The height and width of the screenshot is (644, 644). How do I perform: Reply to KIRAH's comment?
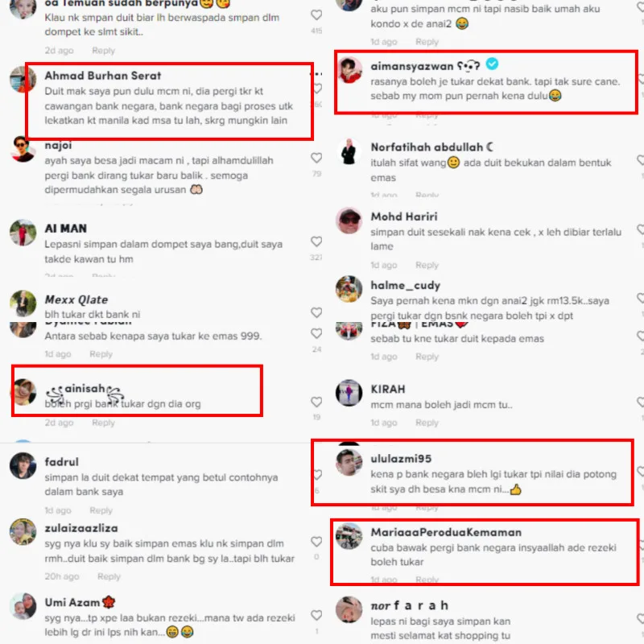[427, 423]
